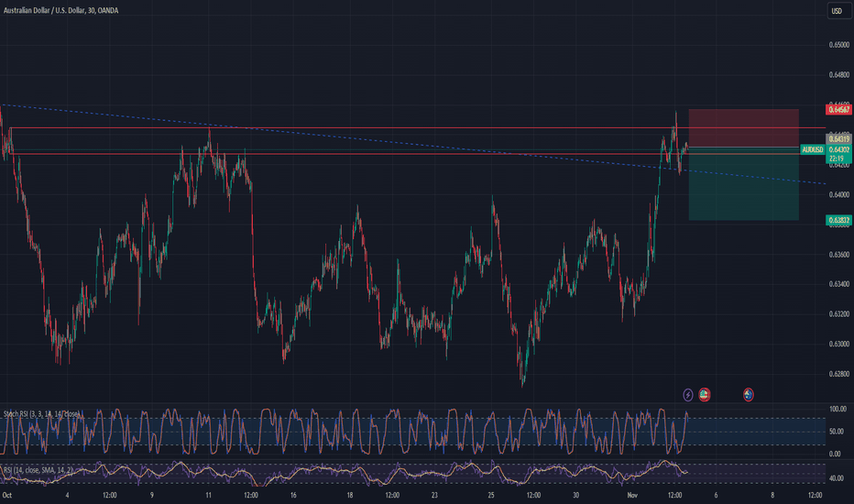Screen dimensions: 854x504
Task: Open the lightning bolt event icon
Action: (x=688, y=394)
